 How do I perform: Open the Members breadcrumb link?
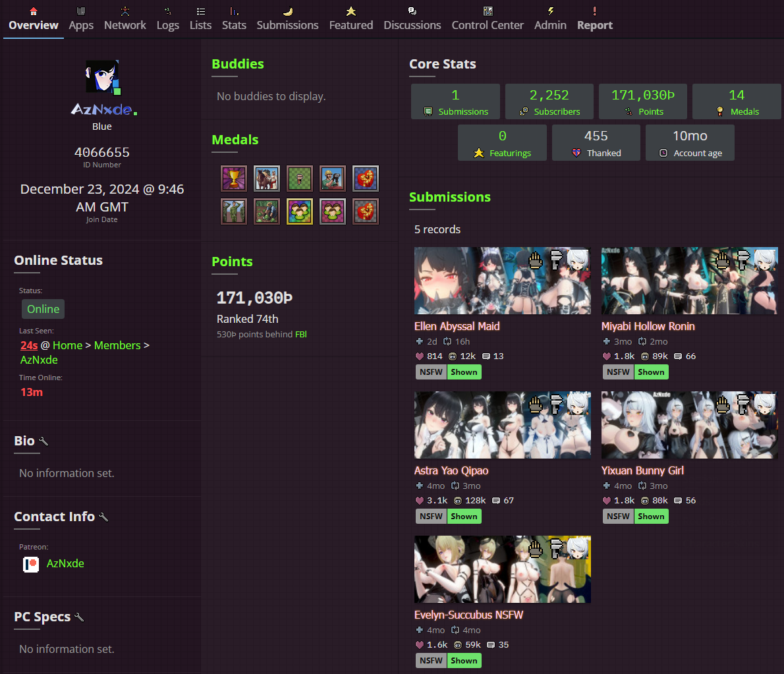[x=117, y=345]
